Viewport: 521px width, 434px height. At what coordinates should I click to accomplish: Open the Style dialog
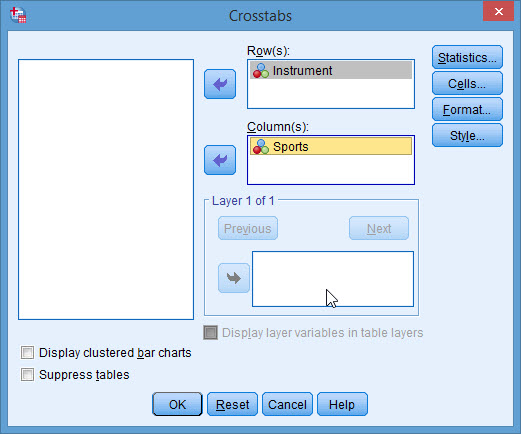pyautogui.click(x=467, y=135)
